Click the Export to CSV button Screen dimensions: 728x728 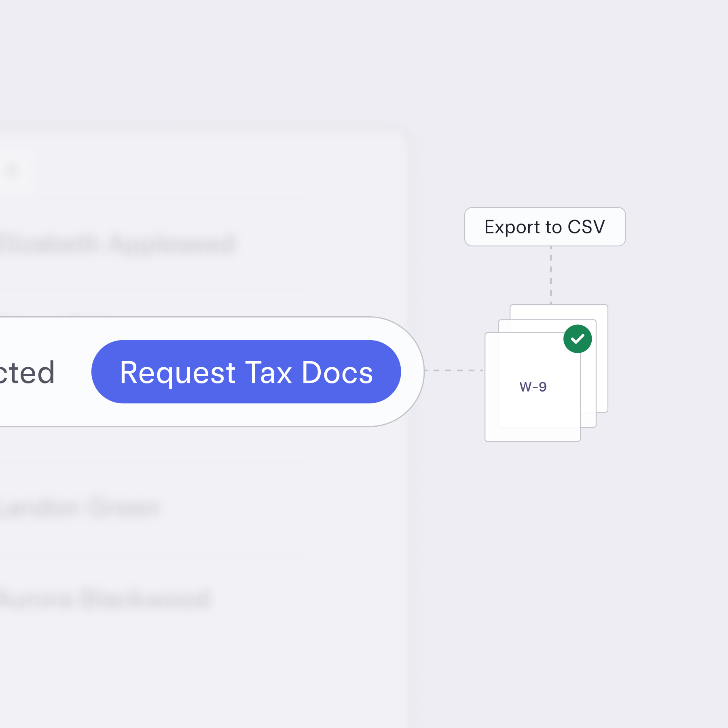click(545, 227)
